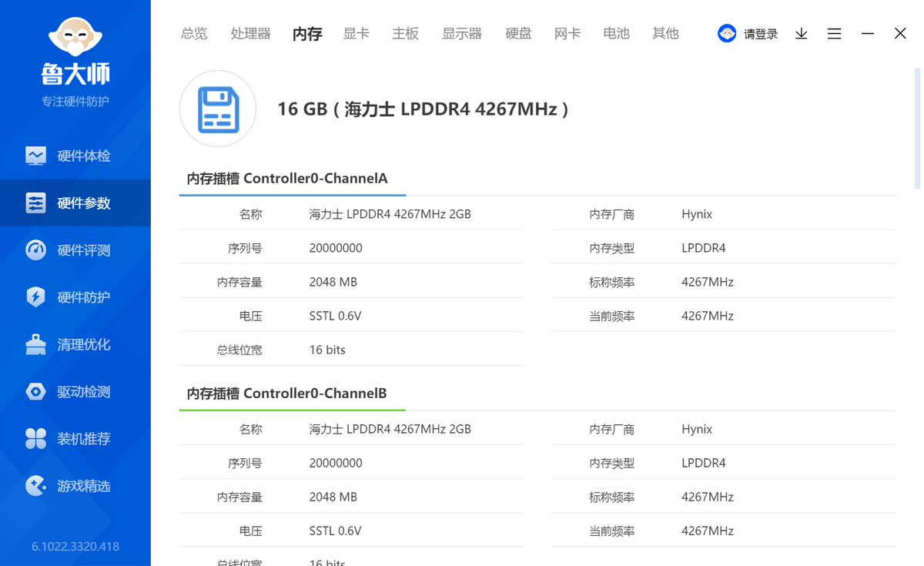Click 请登录 login link
Screen dimensions: 924x566
pos(760,34)
